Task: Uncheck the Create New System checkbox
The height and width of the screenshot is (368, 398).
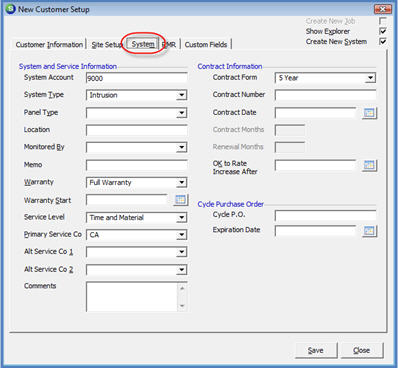Action: coord(383,42)
